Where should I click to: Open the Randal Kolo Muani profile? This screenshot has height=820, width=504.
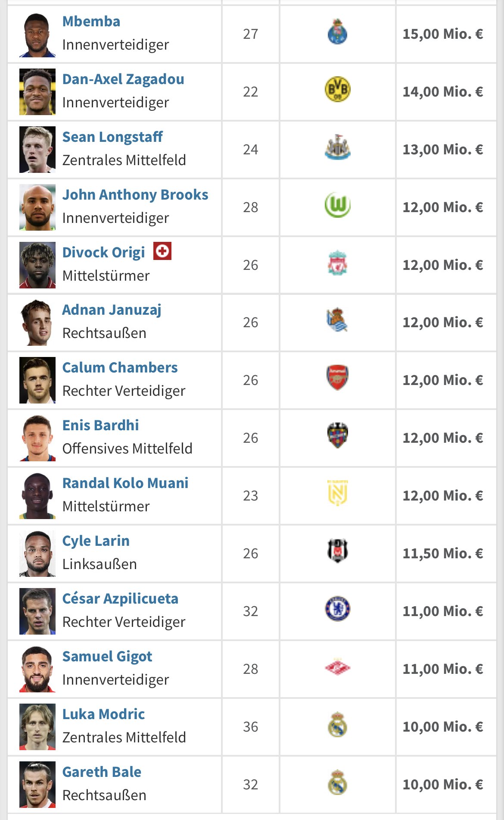coord(125,483)
